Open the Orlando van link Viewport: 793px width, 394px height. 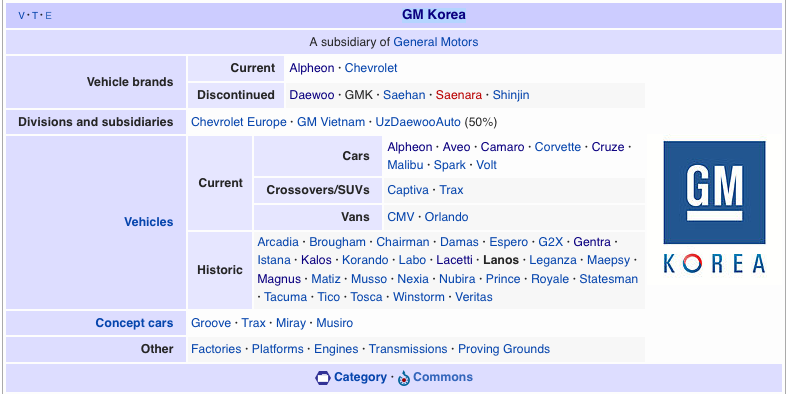[x=446, y=217]
